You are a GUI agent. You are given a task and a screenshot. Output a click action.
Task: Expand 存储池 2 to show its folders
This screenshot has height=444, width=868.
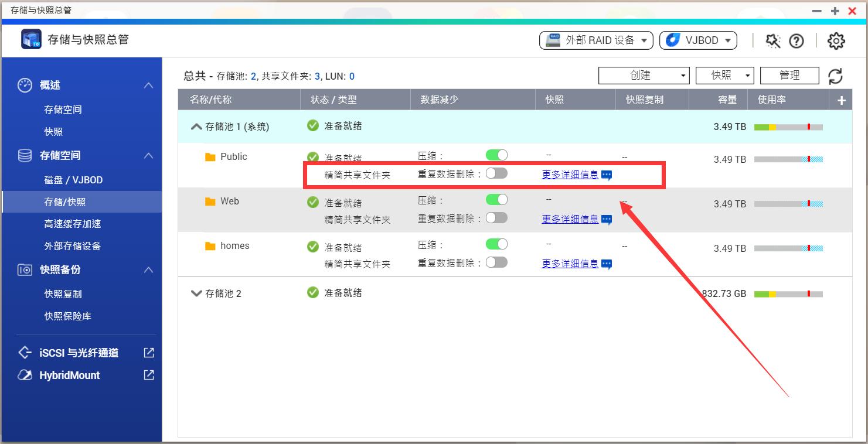196,293
